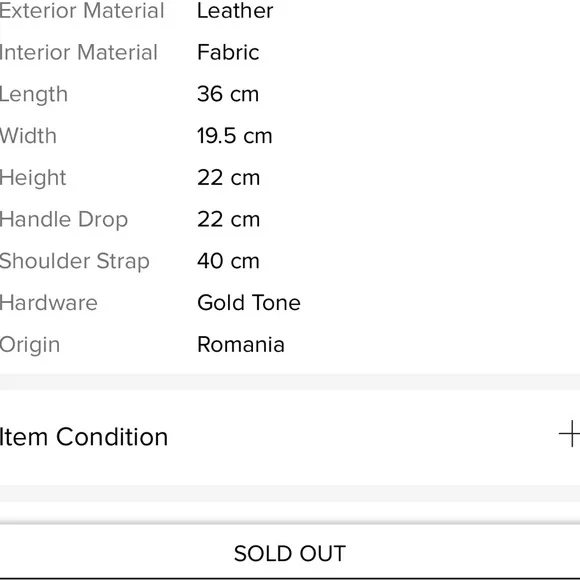Select the 36 cm length value
This screenshot has height=580, width=580.
point(228,94)
